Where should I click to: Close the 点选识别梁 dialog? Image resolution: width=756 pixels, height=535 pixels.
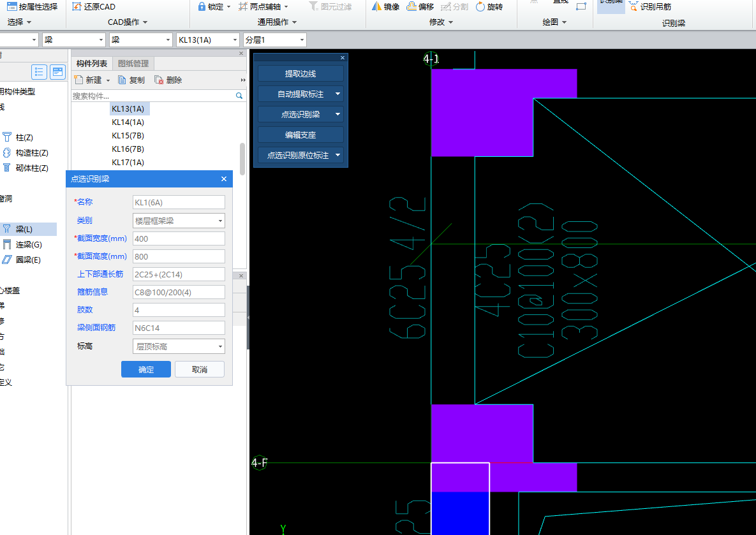[224, 179]
